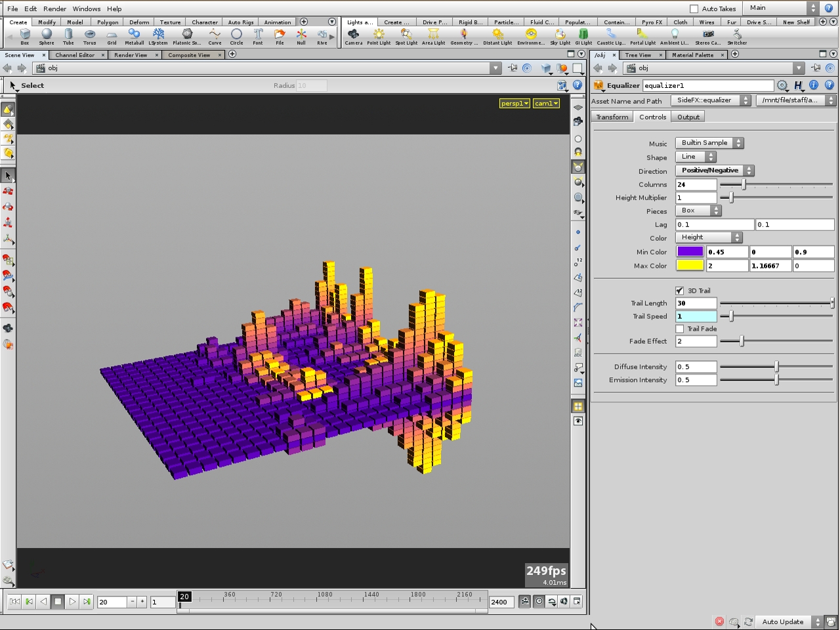
Task: Enable the Trail Fade checkbox
Action: pos(680,329)
